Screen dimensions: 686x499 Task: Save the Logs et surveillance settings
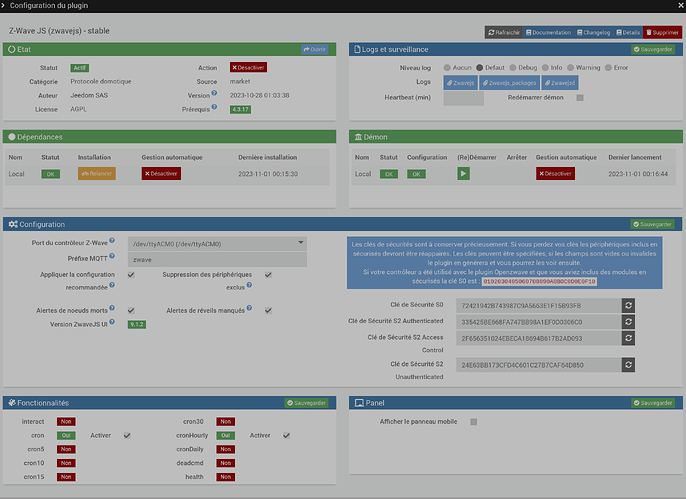[x=653, y=49]
